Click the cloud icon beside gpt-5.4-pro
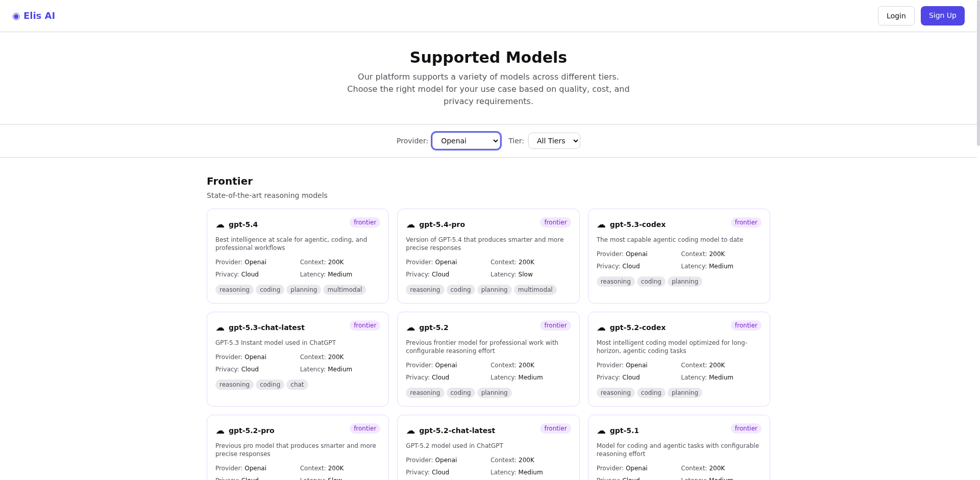Image resolution: width=980 pixels, height=480 pixels. pyautogui.click(x=410, y=225)
